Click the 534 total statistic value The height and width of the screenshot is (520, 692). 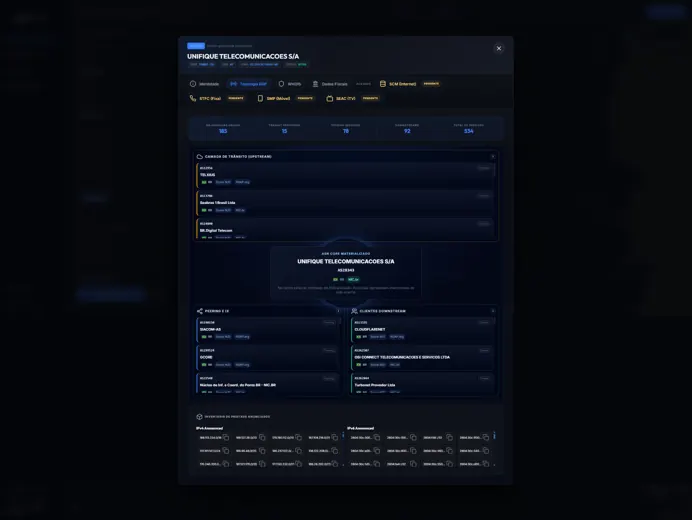click(468, 132)
